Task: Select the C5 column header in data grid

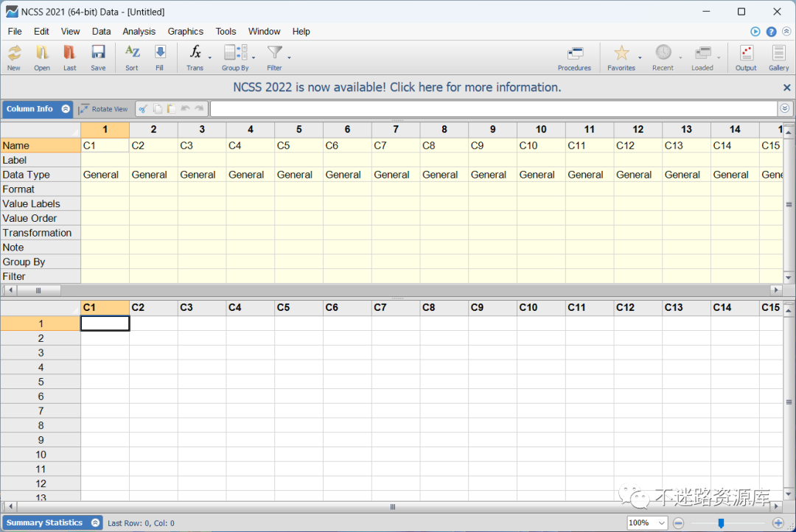Action: [x=298, y=307]
